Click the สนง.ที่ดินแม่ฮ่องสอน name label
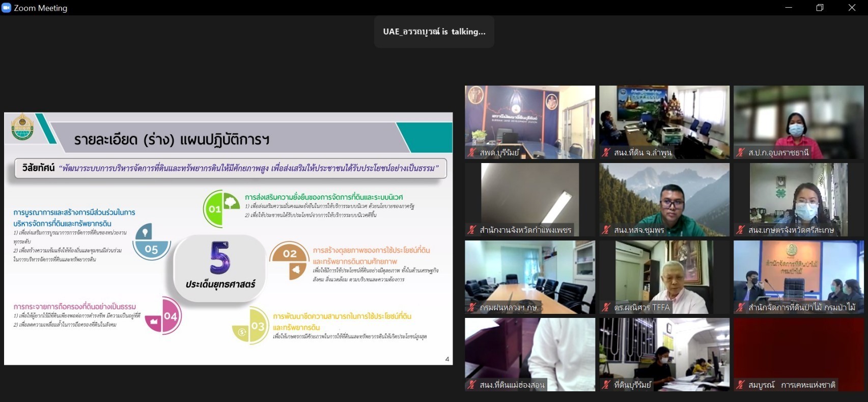 pyautogui.click(x=512, y=385)
